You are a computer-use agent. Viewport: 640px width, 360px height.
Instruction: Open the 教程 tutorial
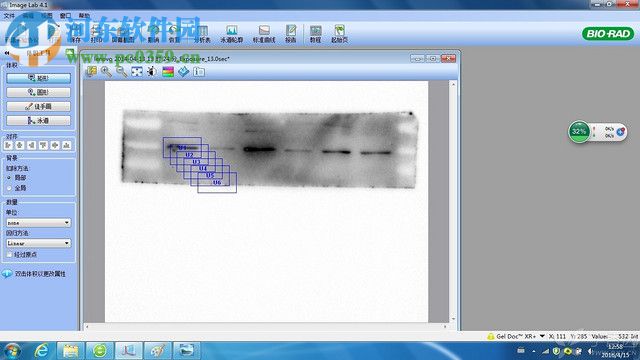tap(315, 34)
